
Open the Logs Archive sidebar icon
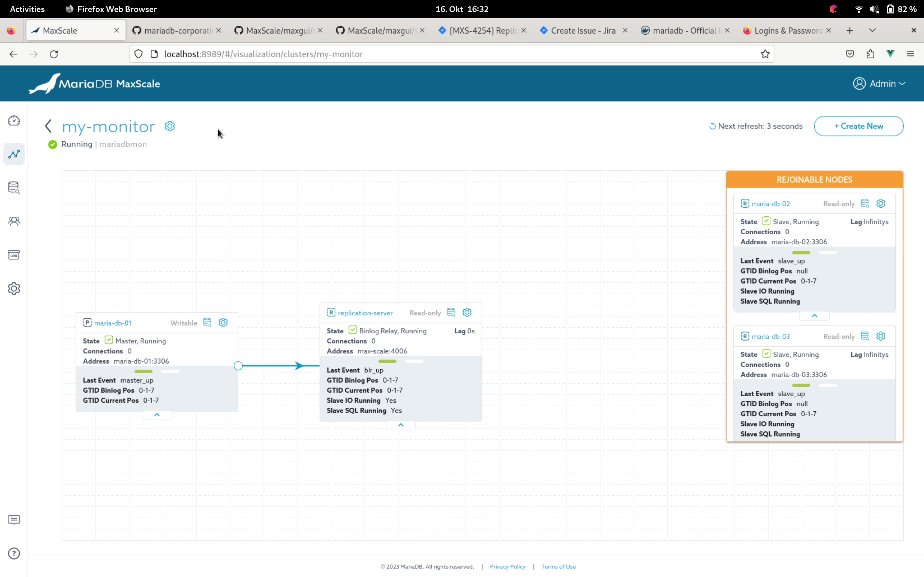[14, 255]
